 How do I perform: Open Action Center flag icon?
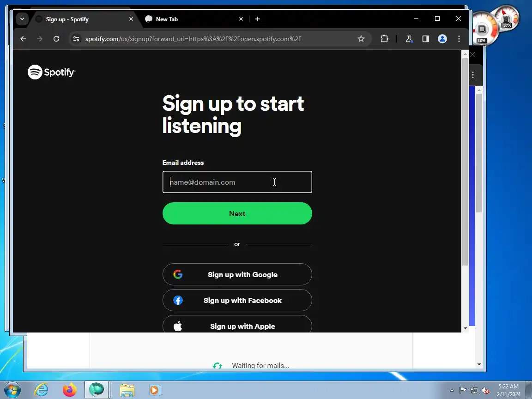(x=463, y=390)
